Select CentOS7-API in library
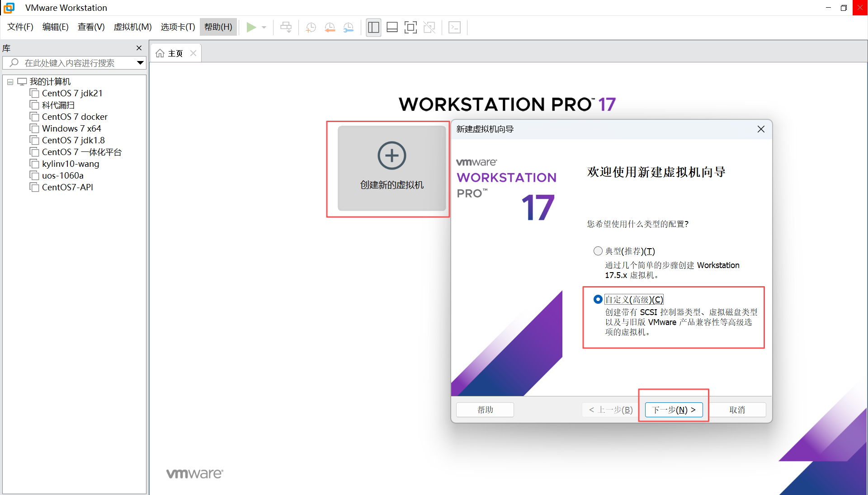Viewport: 868px width, 495px height. tap(67, 187)
